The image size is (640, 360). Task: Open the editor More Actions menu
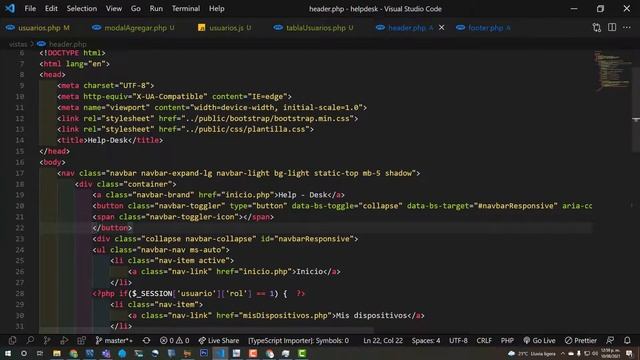(627, 27)
